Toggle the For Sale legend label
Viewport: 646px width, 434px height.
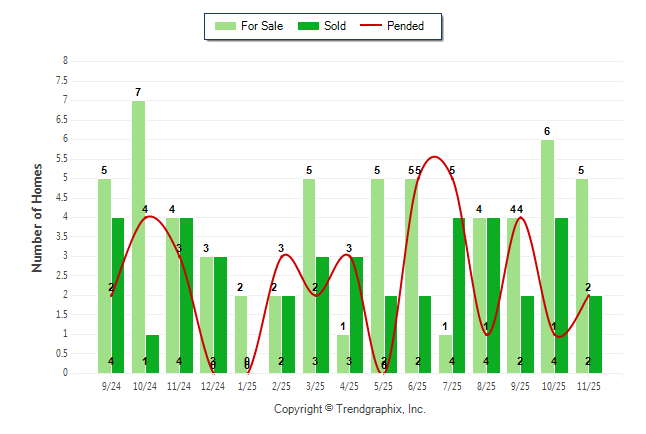click(x=262, y=26)
